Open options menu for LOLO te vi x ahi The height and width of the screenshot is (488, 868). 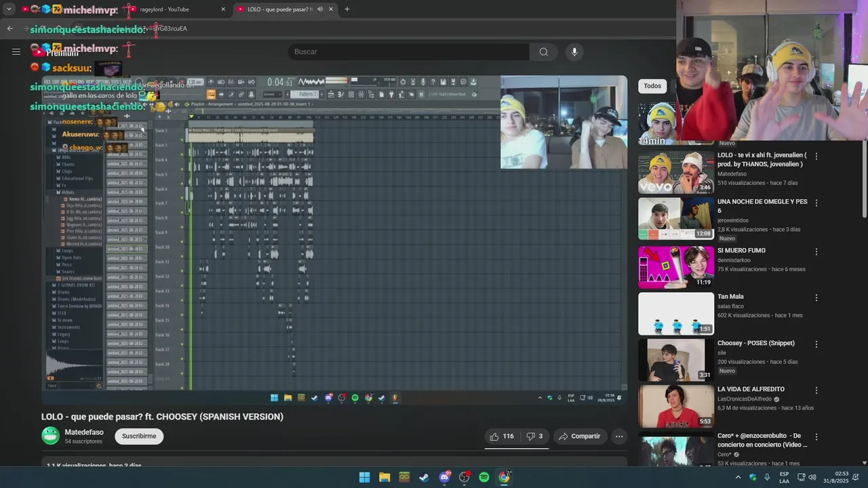(816, 156)
